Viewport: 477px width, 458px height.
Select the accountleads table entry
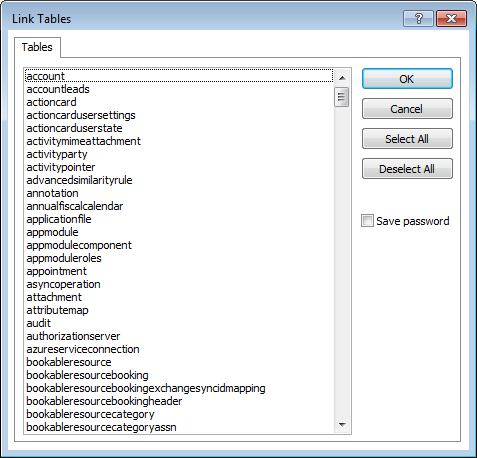179,89
